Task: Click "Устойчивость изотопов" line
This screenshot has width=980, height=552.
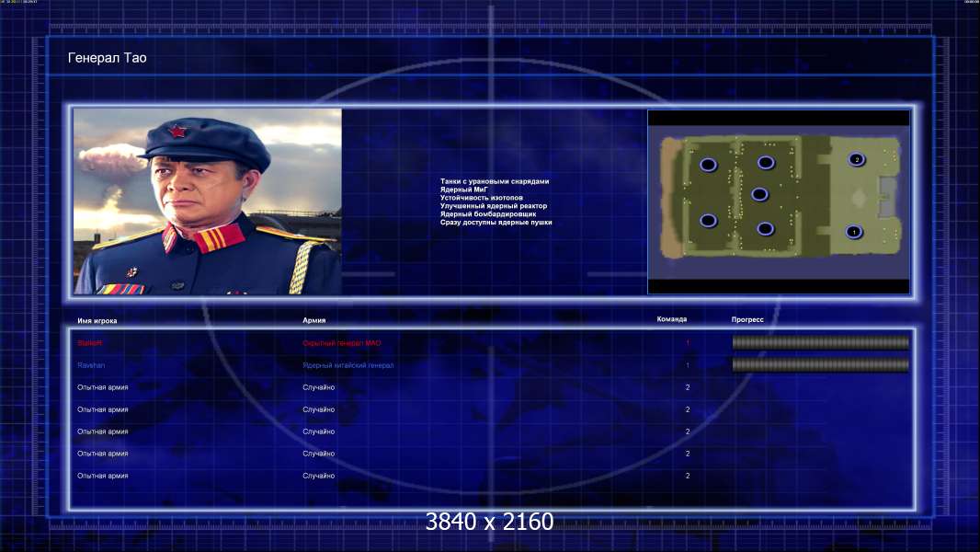Action: [481, 198]
